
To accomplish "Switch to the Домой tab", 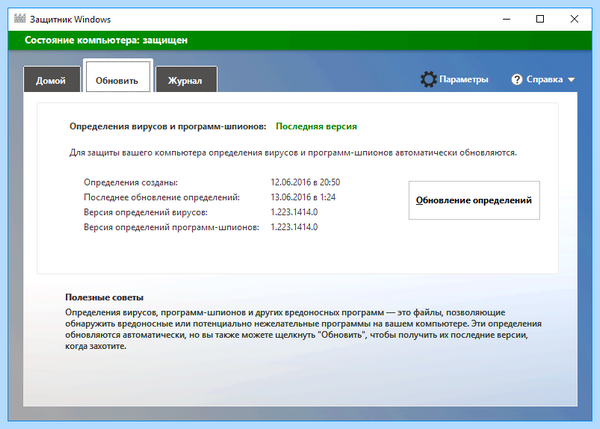I will 52,79.
